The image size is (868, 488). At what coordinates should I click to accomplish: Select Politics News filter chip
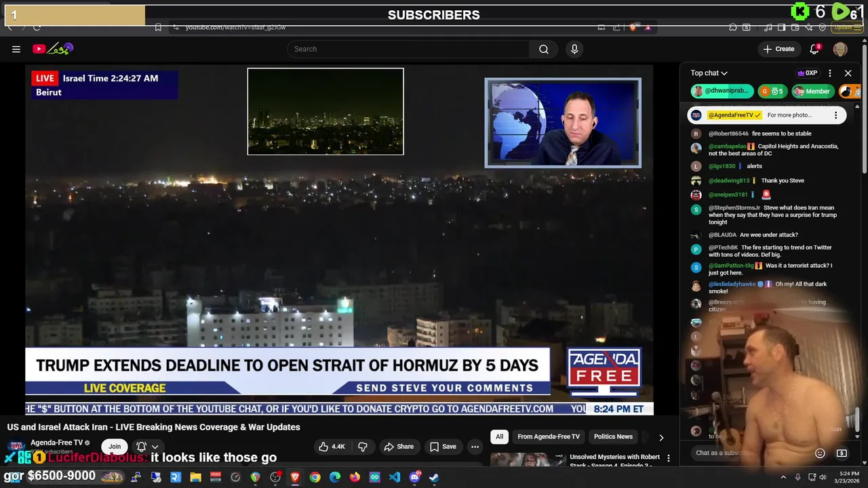coord(613,436)
